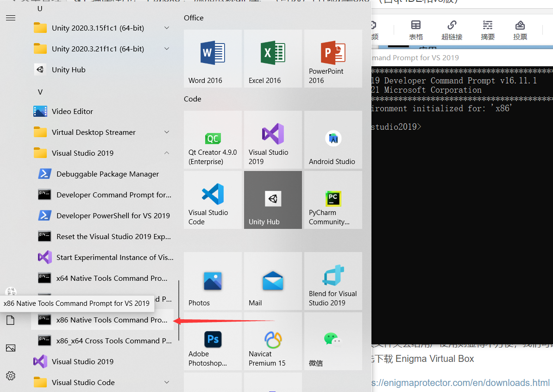This screenshot has width=553, height=392.
Task: Open the Visual Studio Code tile
Action: 213,200
